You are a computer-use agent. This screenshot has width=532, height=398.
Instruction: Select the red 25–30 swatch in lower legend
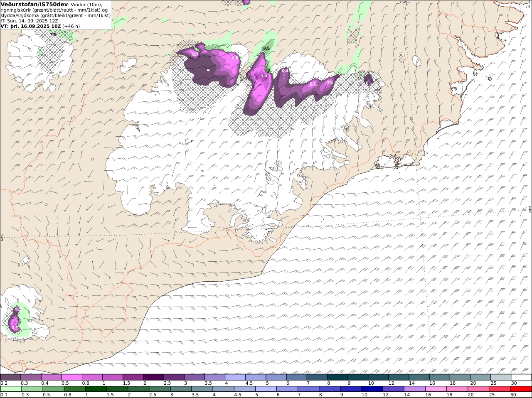(500, 389)
